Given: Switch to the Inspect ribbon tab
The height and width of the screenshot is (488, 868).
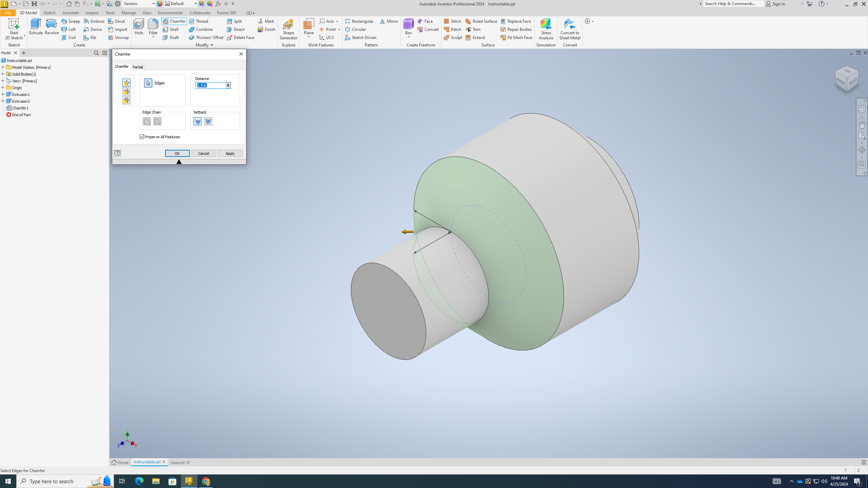Looking at the screenshot, I should pos(92,13).
